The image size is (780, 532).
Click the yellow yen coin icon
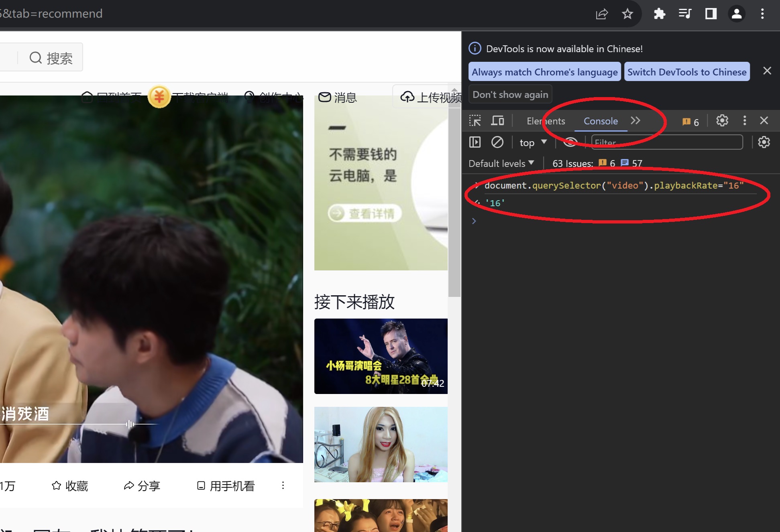[x=159, y=97]
